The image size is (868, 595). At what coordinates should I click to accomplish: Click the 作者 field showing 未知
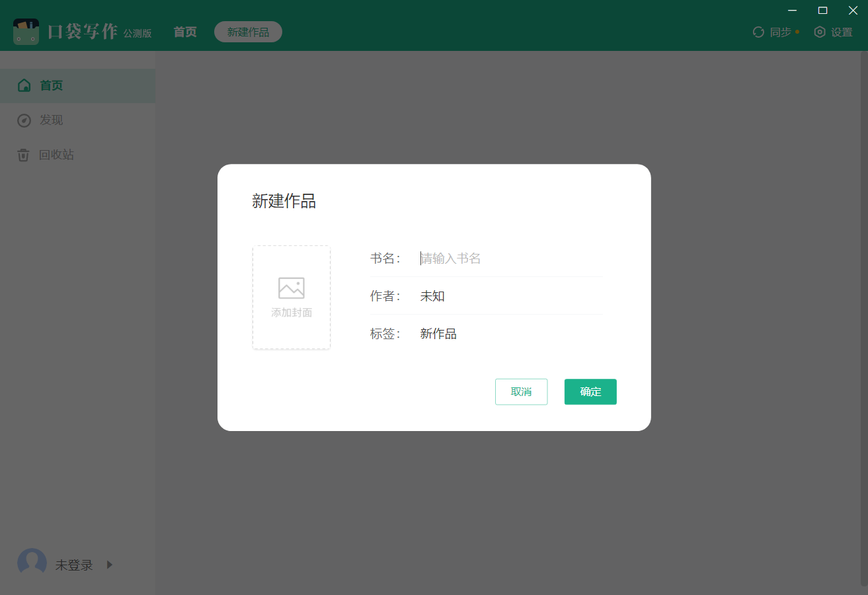click(x=511, y=296)
